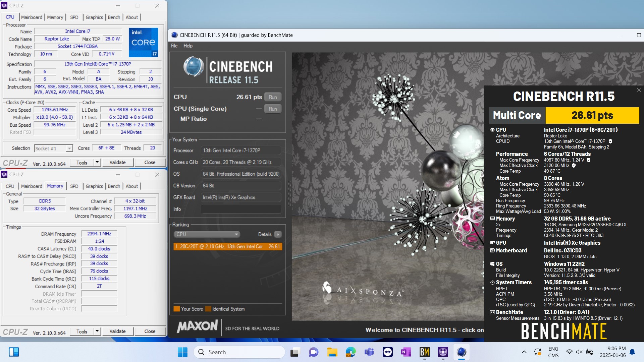
Task: Click the panel splitter handle beside render view
Action: click(x=289, y=194)
